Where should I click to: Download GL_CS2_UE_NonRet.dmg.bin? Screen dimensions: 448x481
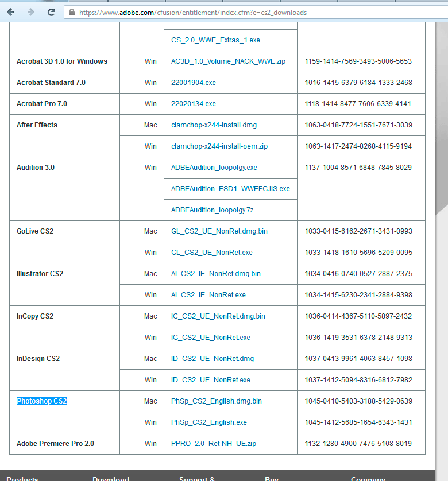click(219, 231)
